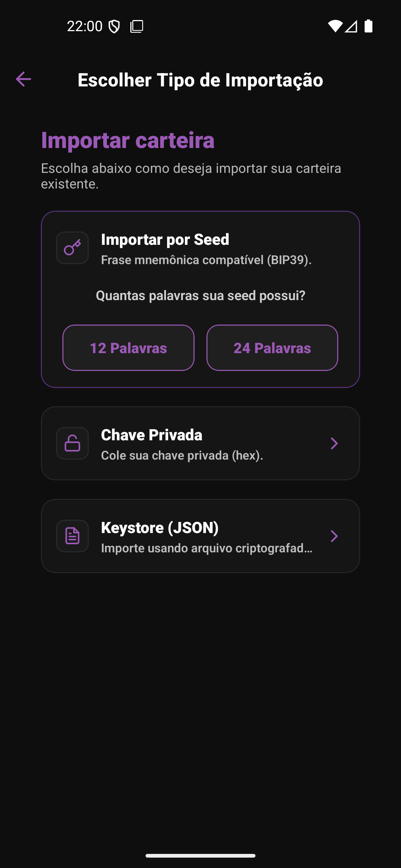Open Keystore (JSON) via chevron arrow
Viewport: 401px width, 868px height.
tap(334, 536)
